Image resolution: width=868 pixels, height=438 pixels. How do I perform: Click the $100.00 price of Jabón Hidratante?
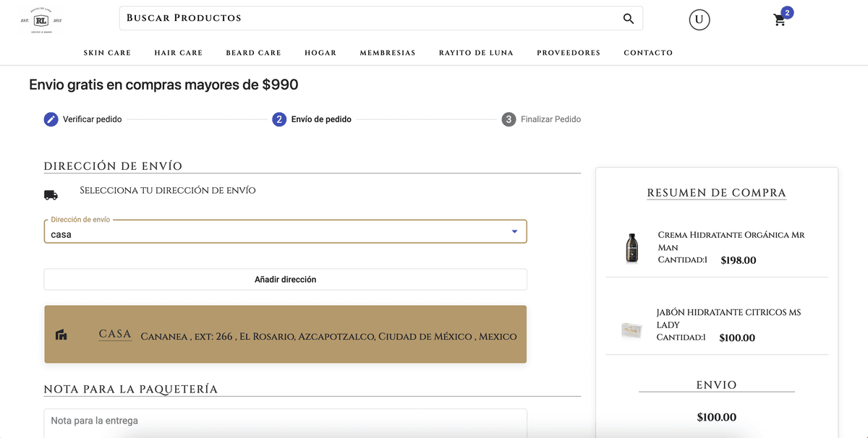coord(737,338)
